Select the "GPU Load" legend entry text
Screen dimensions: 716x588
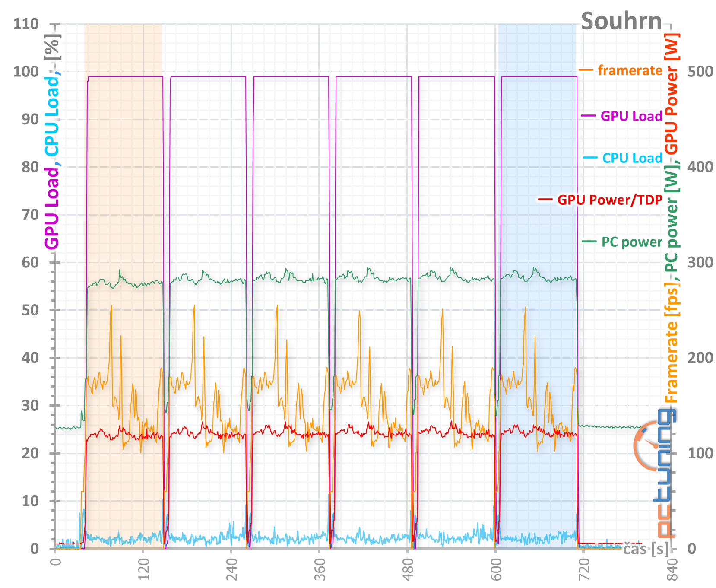click(x=631, y=116)
